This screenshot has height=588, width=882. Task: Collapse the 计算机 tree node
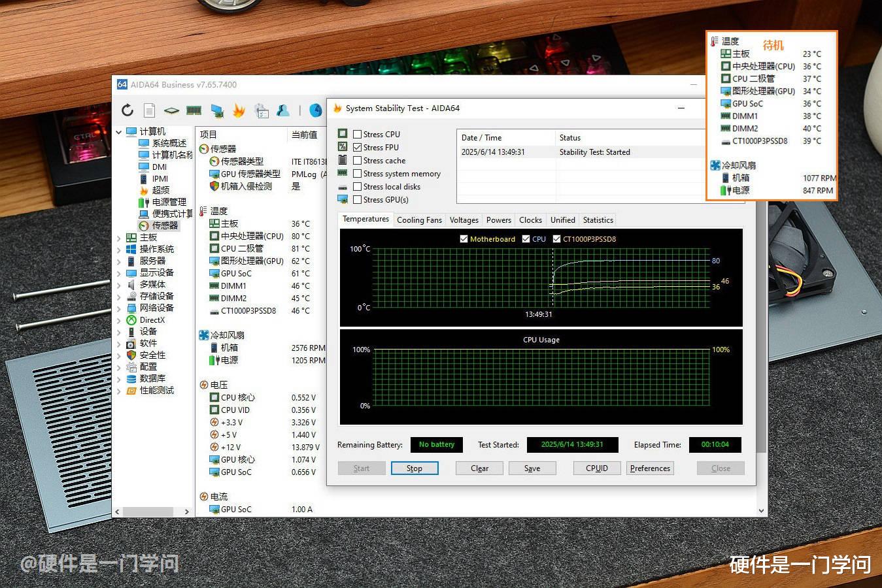(119, 132)
